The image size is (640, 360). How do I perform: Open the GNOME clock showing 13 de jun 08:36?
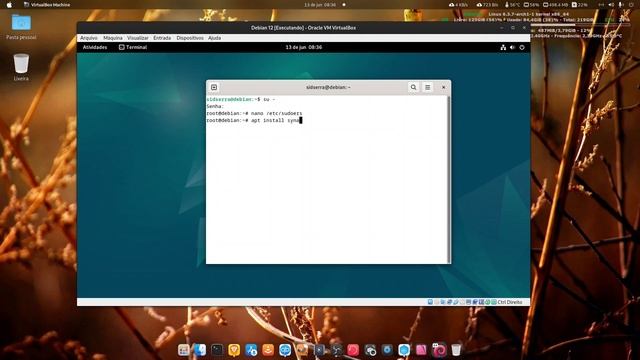(304, 47)
